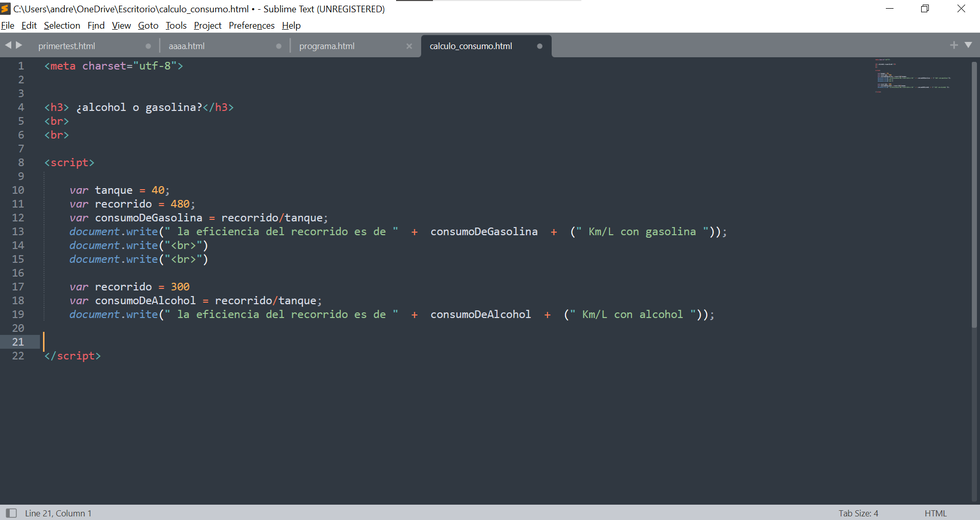Click line number 8 in the gutter
Viewport: 980px width, 520px height.
point(21,163)
